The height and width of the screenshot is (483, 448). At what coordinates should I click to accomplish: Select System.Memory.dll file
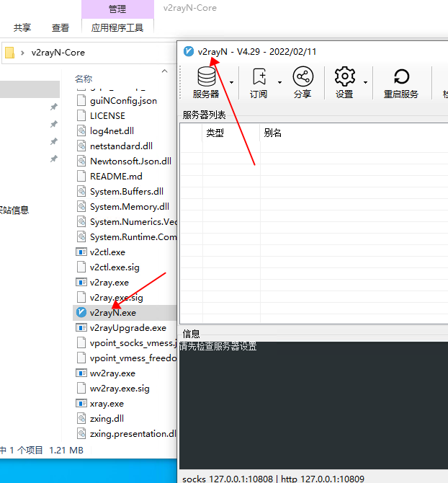tap(130, 206)
